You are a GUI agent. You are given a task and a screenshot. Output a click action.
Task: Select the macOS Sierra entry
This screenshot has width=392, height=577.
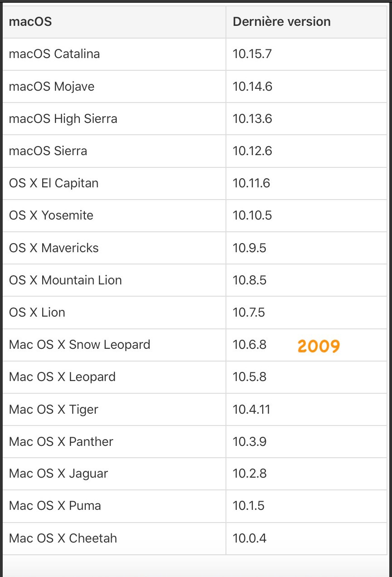coord(48,151)
